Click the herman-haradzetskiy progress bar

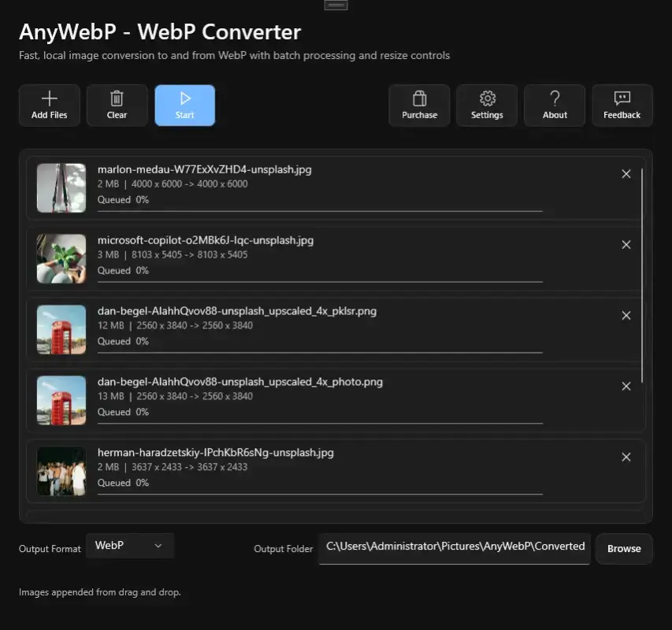pyautogui.click(x=320, y=495)
